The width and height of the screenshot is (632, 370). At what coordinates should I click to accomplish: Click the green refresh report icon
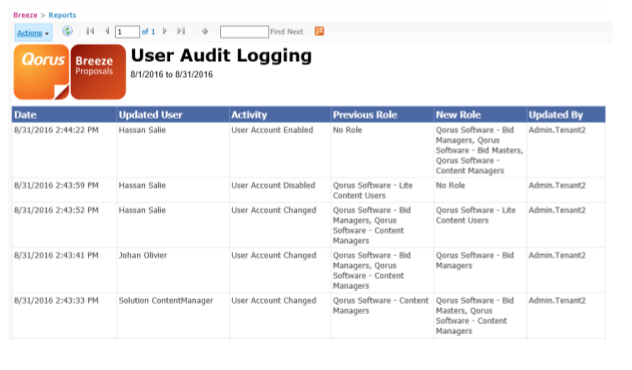pos(67,31)
